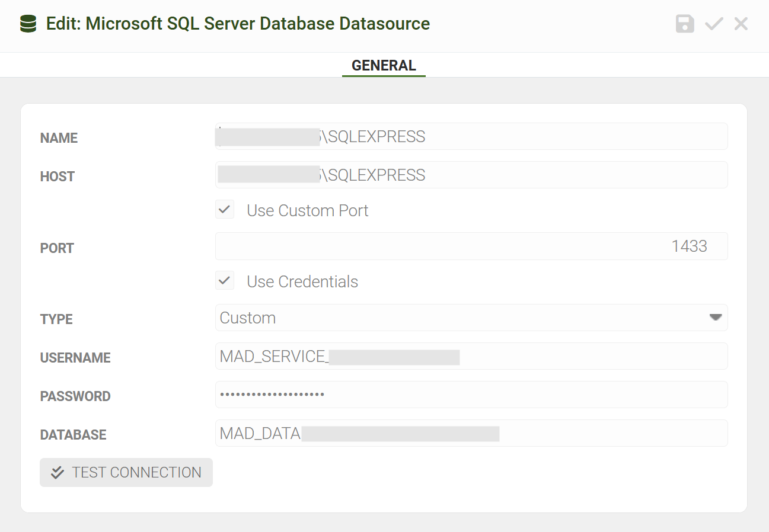Close the datasource edit dialog
The width and height of the screenshot is (769, 532).
click(741, 24)
